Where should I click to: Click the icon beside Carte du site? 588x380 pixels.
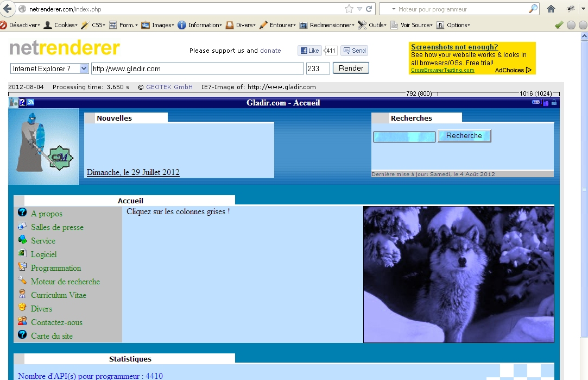22,334
